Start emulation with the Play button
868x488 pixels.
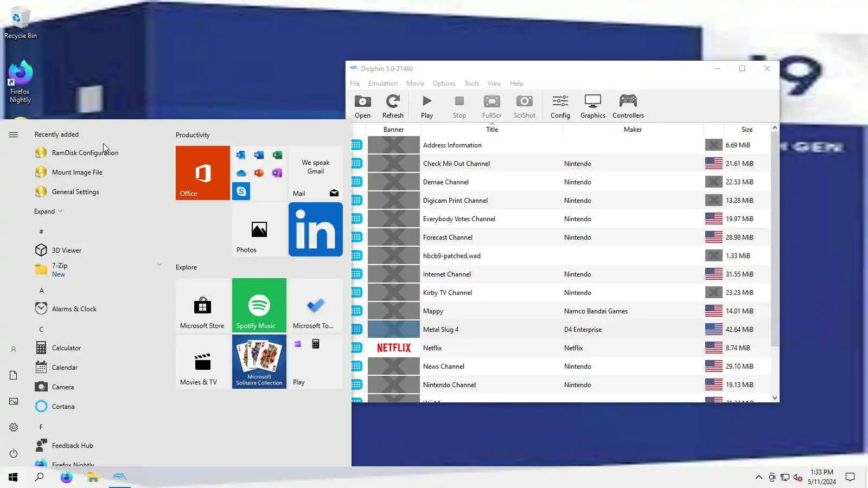coord(427,106)
